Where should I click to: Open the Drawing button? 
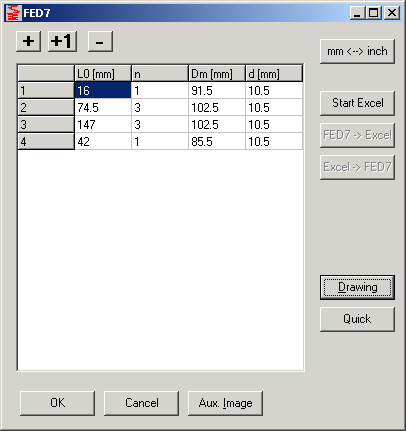357,287
